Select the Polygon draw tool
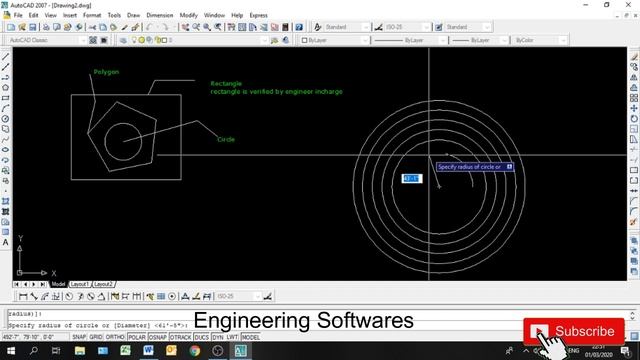 (6, 88)
